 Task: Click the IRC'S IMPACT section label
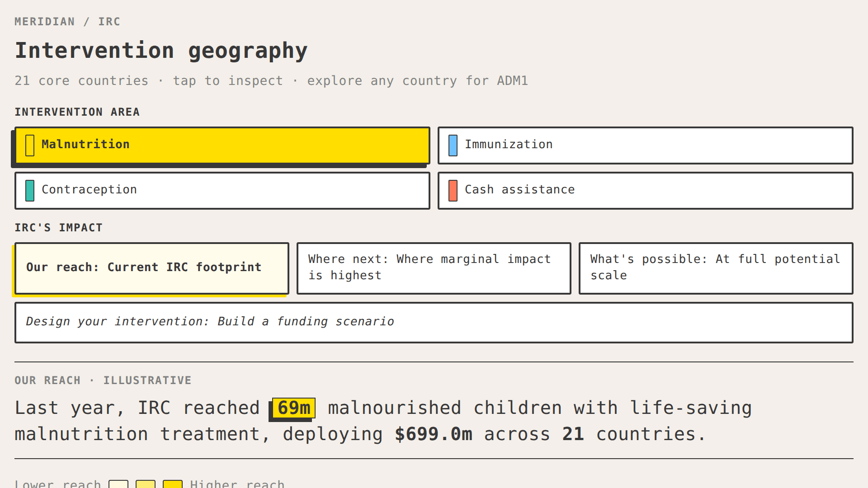click(59, 228)
